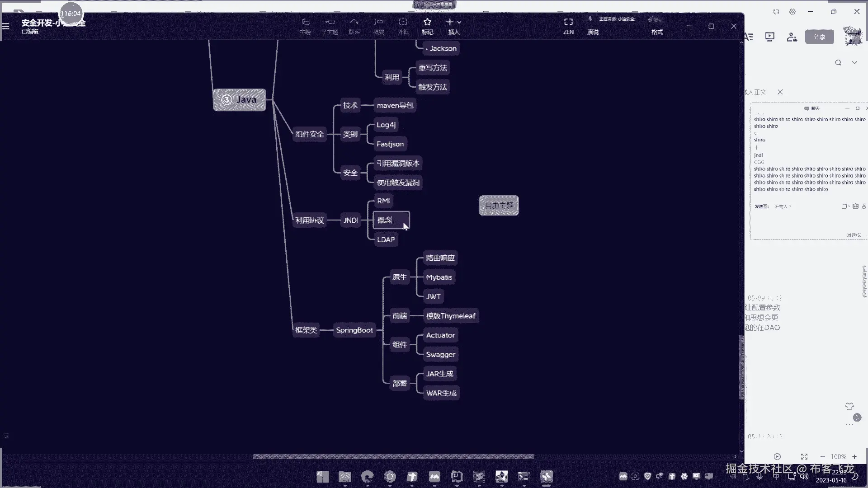
Task: Expand the chevron next to the search icon
Action: pos(854,63)
